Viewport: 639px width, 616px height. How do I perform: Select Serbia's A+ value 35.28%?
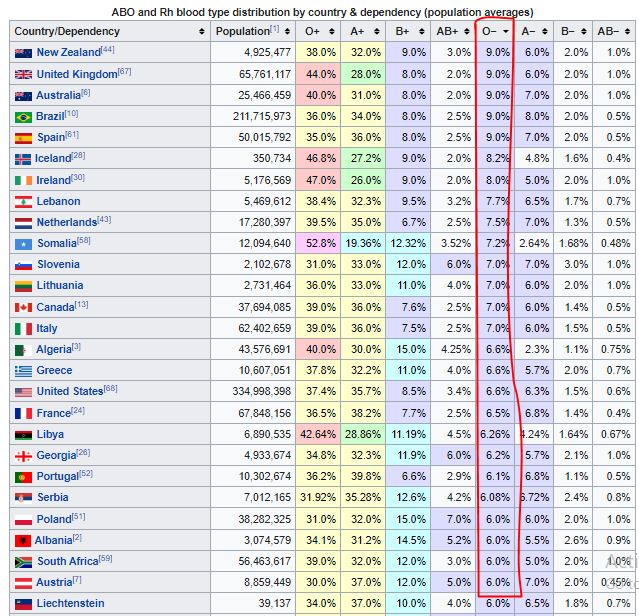pyautogui.click(x=363, y=498)
